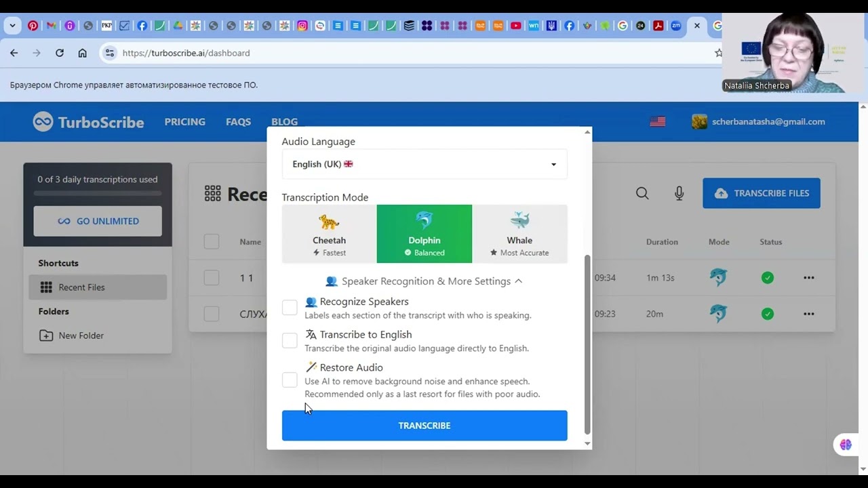Click the TRANSCRIBE FILES button
This screenshot has width=868, height=488.
(x=762, y=193)
